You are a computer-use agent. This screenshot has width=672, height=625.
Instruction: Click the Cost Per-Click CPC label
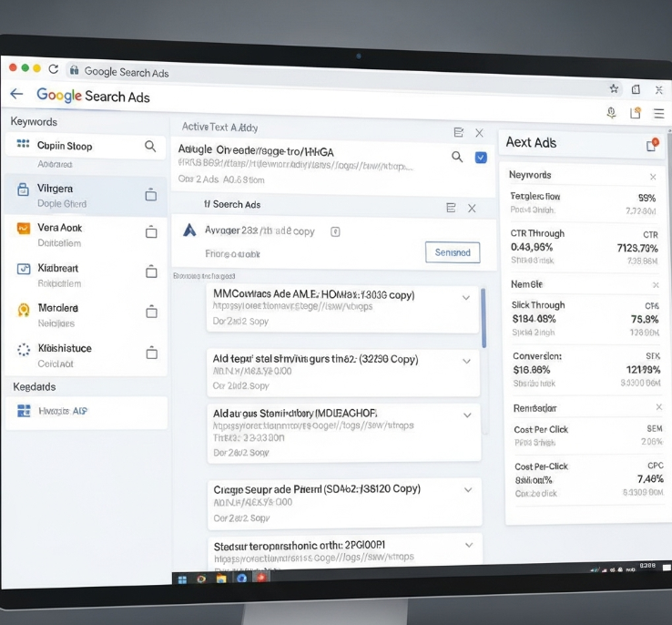tap(541, 466)
